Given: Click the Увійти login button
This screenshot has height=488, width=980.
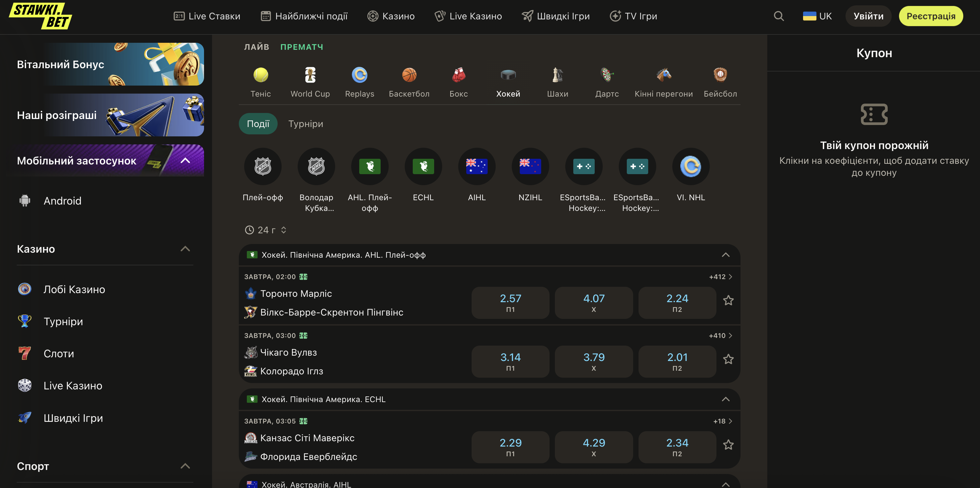Looking at the screenshot, I should click(868, 16).
